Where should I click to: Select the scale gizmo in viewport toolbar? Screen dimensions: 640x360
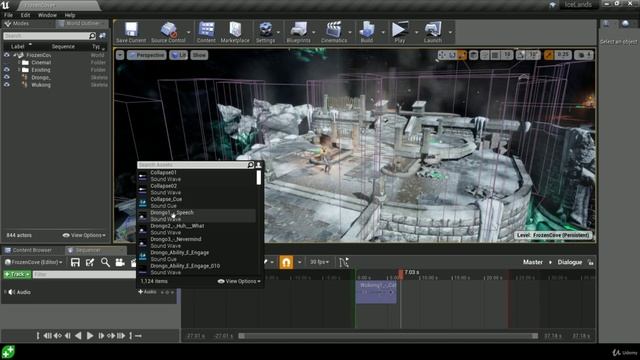click(462, 55)
